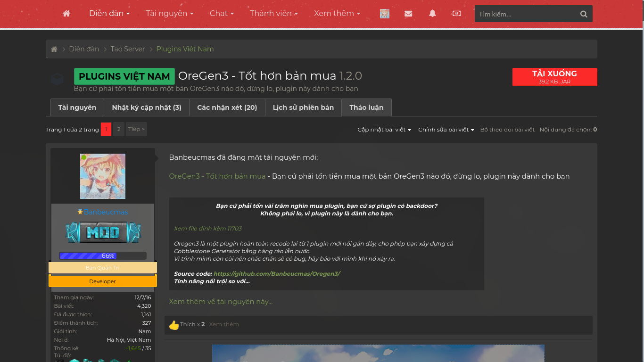Open the money wallet icon in navbar

(x=456, y=14)
